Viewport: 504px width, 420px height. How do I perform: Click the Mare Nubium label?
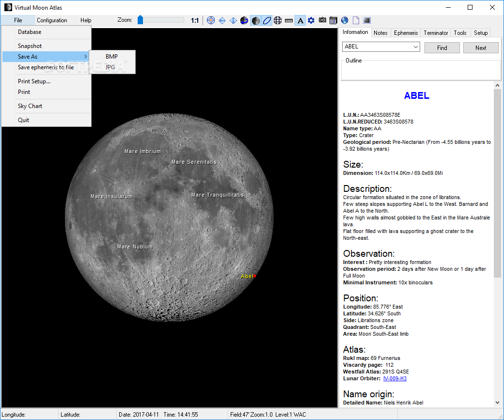(135, 247)
